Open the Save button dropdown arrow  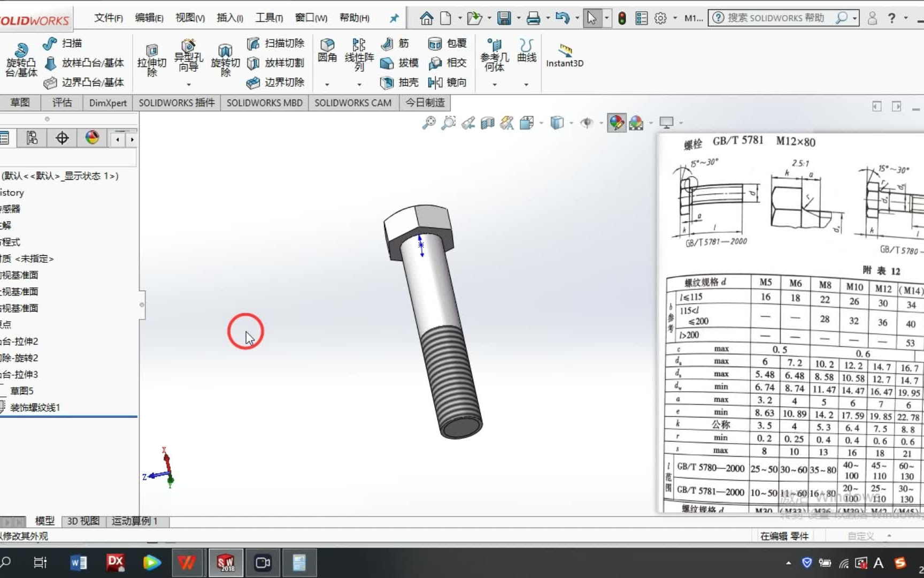[x=519, y=18]
